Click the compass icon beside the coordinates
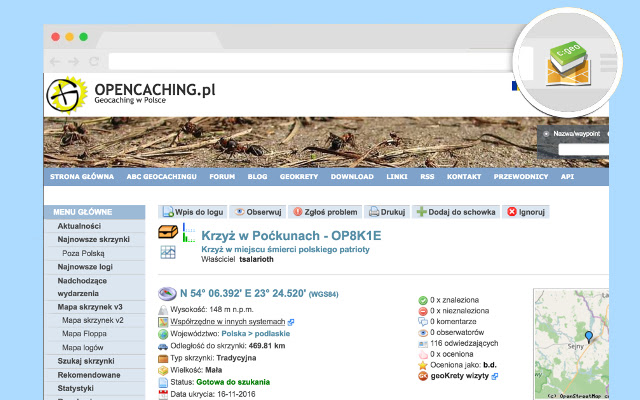 tap(167, 293)
